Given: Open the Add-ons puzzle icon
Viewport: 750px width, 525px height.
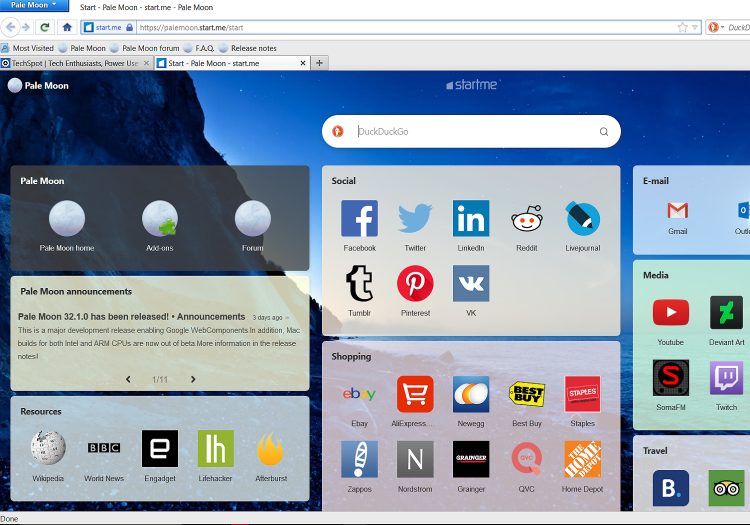Looking at the screenshot, I should (x=160, y=218).
